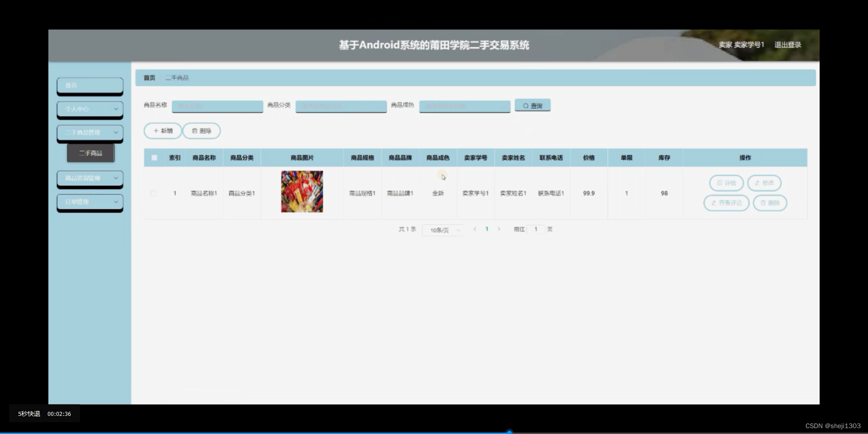Screen dimensions: 868x434
Task: Open the 10条/页 page size dropdown
Action: click(443, 230)
